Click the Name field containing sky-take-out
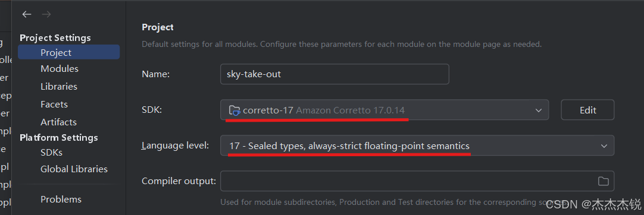This screenshot has width=644, height=215. pos(334,74)
